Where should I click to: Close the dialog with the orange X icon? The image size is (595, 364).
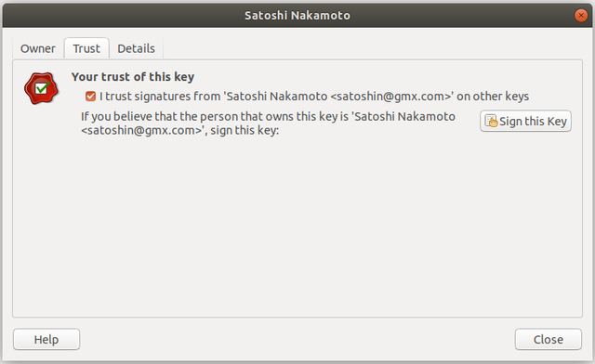click(x=580, y=16)
